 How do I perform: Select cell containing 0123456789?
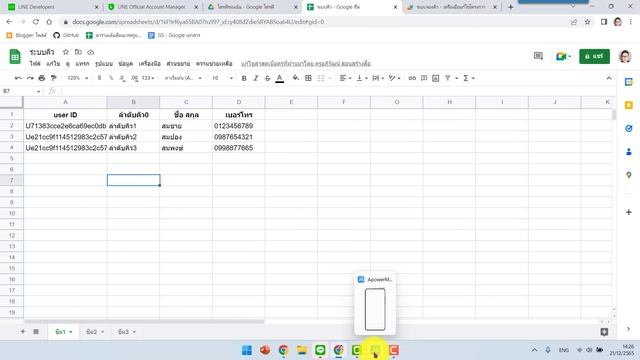(239, 126)
